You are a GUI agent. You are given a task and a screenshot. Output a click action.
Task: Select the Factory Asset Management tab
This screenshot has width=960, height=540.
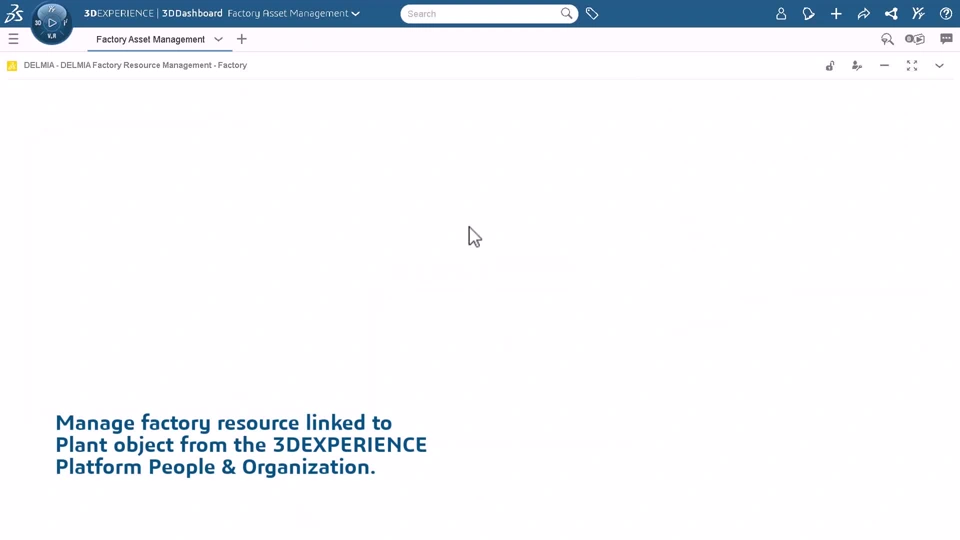pyautogui.click(x=151, y=39)
